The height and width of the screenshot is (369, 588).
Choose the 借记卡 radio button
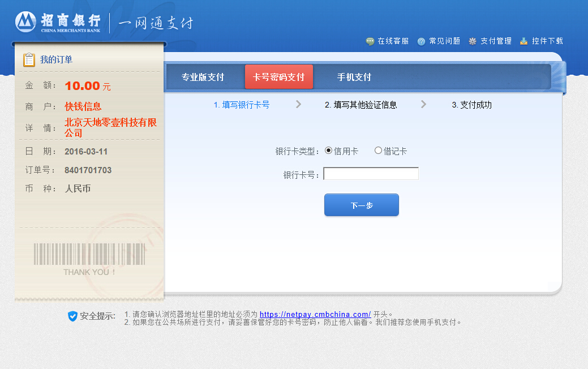pos(379,151)
